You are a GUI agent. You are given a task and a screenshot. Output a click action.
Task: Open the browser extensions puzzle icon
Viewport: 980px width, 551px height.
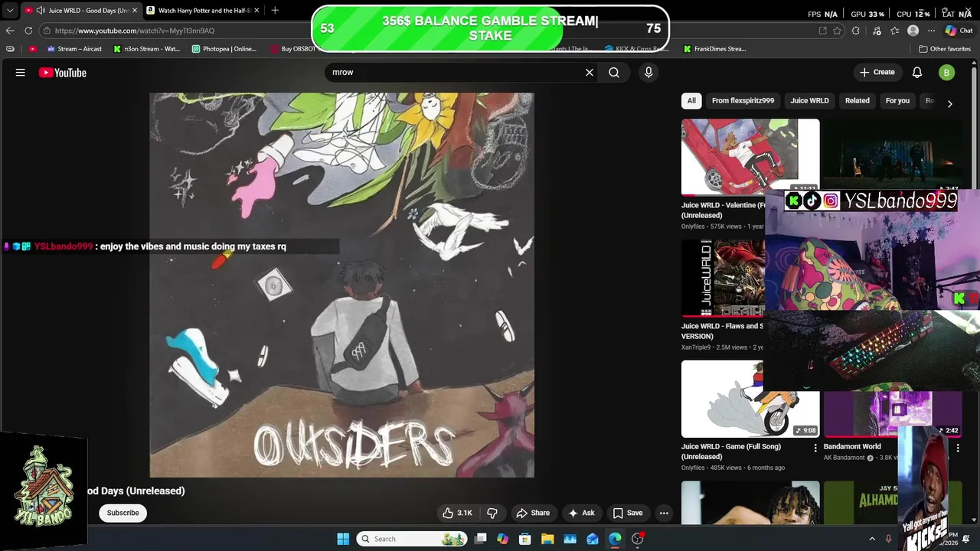(x=856, y=31)
